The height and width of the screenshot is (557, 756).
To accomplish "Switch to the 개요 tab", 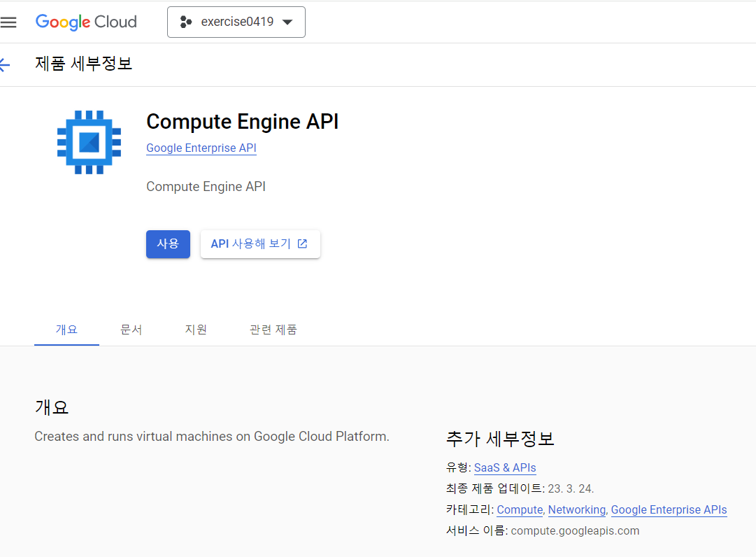I will 66,330.
